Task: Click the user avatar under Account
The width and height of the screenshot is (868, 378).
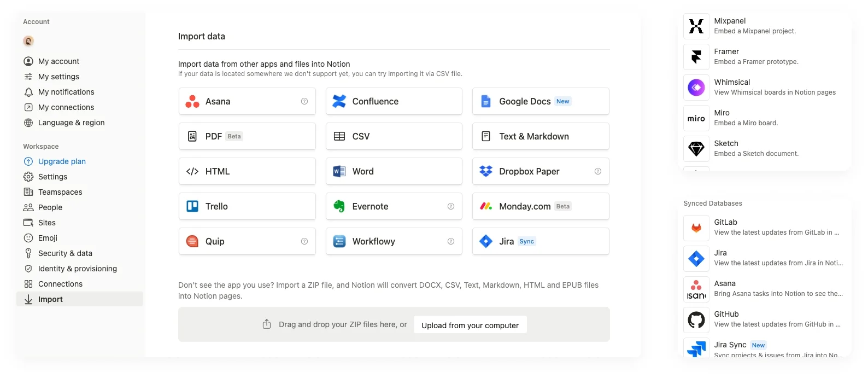Action: tap(28, 41)
